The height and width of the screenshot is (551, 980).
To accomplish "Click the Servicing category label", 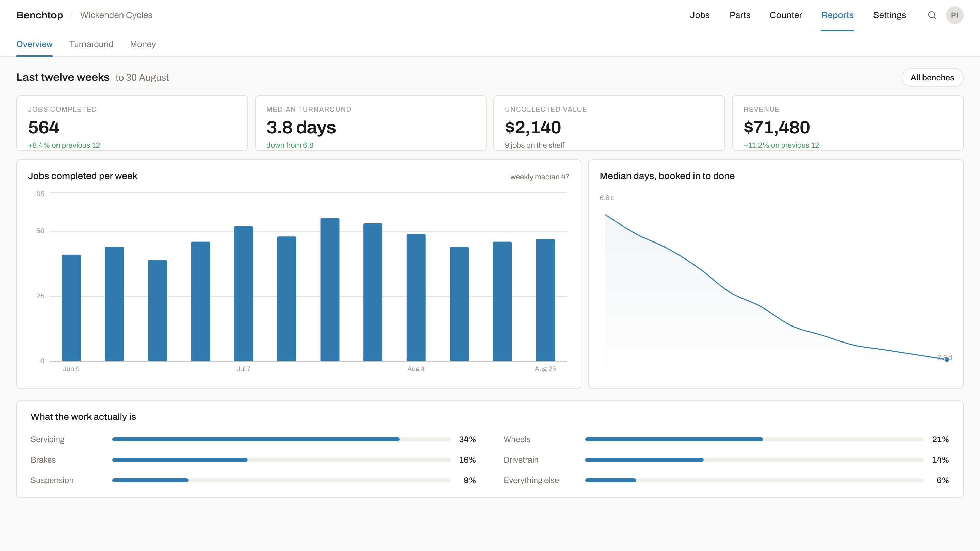I will 48,439.
